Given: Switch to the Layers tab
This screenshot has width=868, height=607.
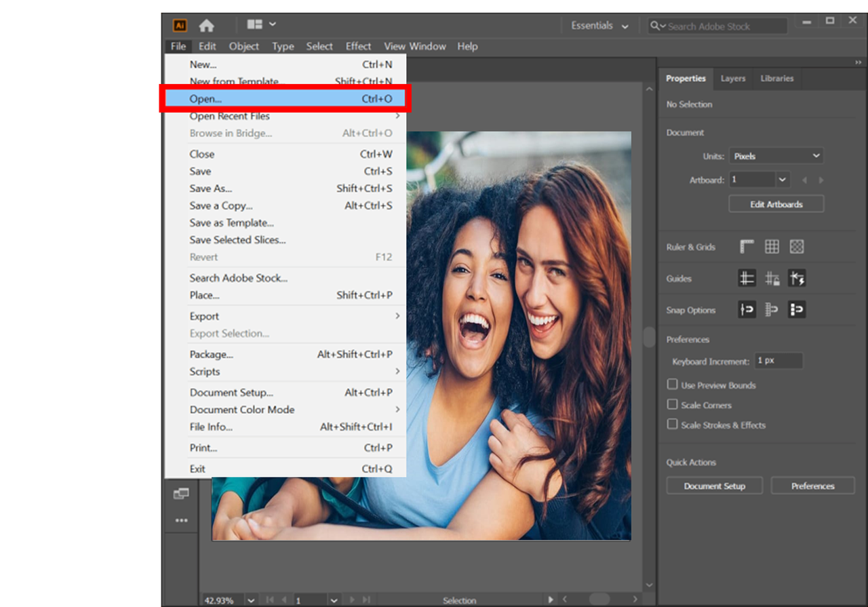Looking at the screenshot, I should coord(732,79).
